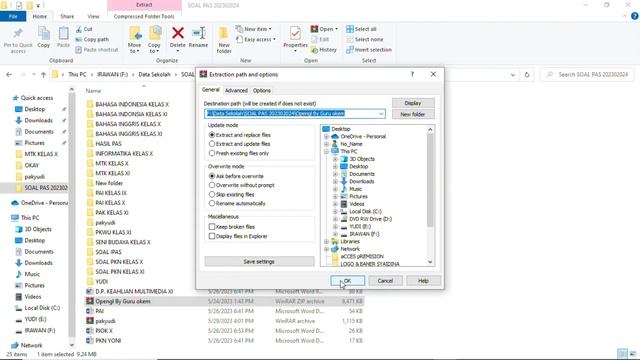
Task: Click the Edit ribbon button
Action: [x=320, y=40]
